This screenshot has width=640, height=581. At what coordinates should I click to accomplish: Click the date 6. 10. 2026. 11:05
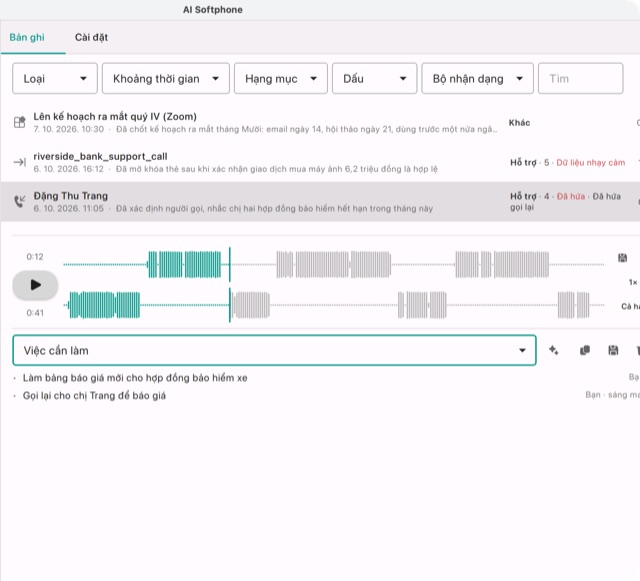tap(69, 209)
